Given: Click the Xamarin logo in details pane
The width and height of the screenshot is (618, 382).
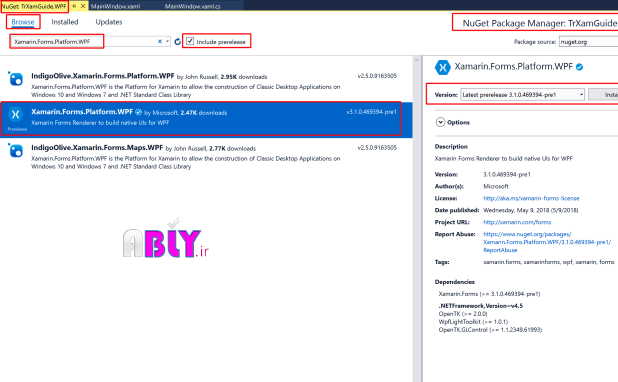Looking at the screenshot, I should point(443,67).
